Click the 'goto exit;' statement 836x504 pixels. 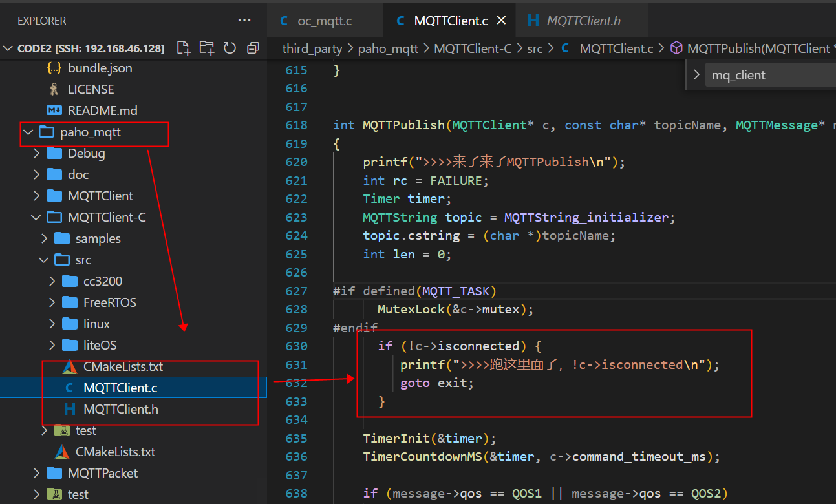(x=437, y=383)
